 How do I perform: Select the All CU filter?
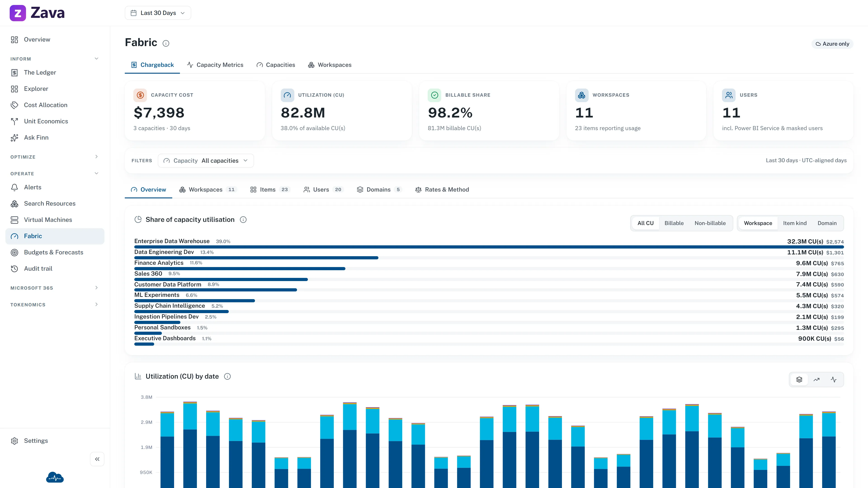(645, 223)
